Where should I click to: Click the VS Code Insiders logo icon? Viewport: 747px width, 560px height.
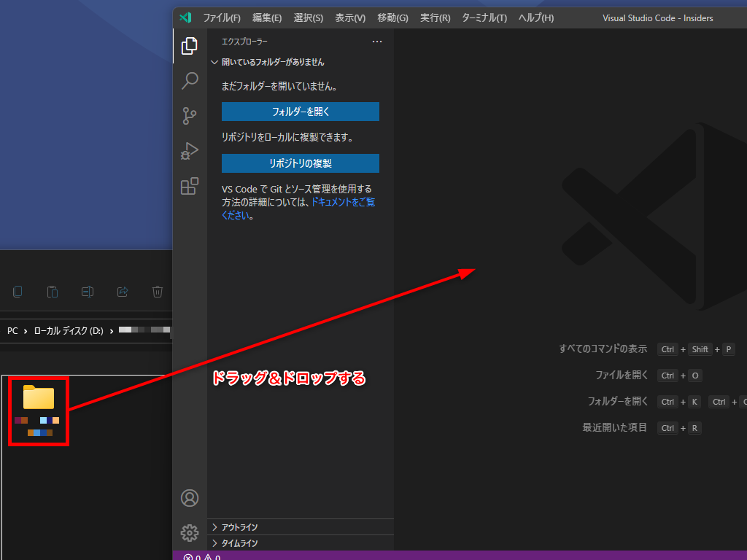[x=185, y=17]
